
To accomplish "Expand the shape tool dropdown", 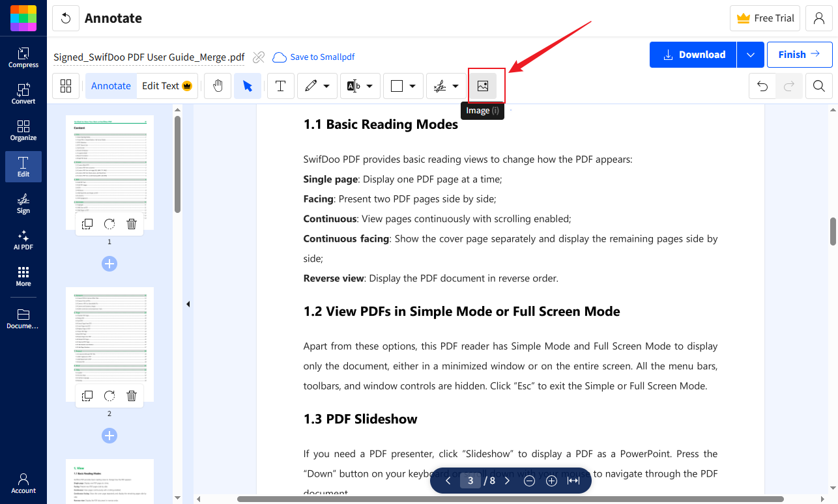I will pos(413,85).
